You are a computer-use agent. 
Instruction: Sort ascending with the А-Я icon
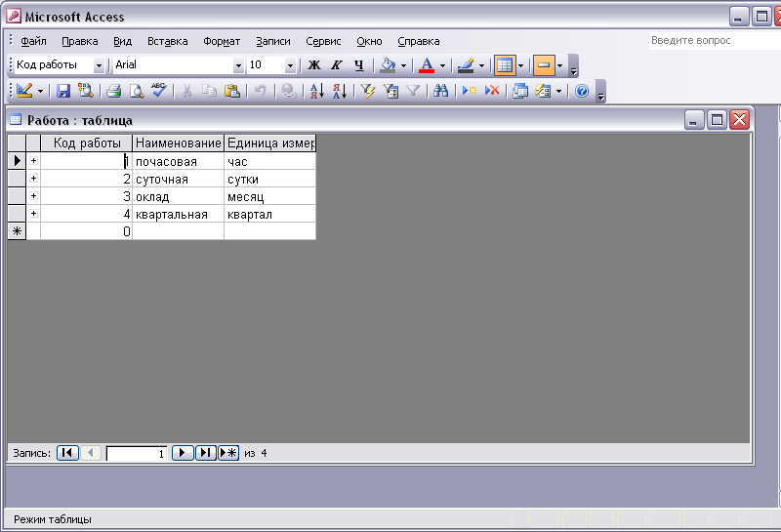click(x=317, y=91)
